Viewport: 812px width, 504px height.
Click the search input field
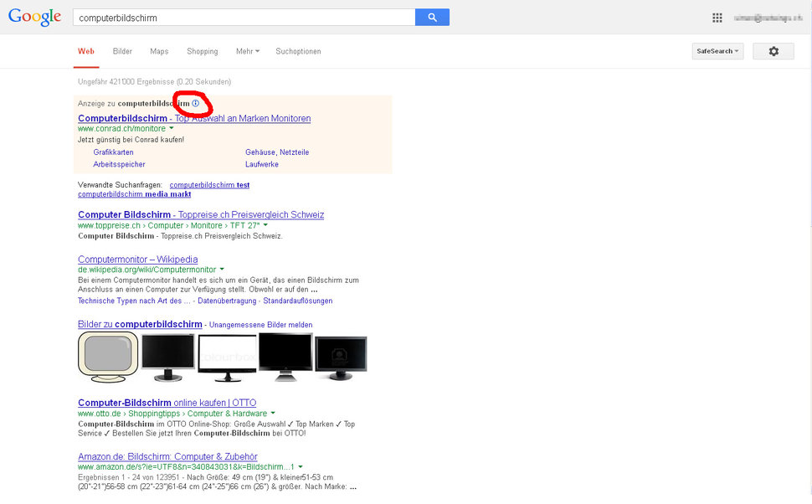point(243,18)
